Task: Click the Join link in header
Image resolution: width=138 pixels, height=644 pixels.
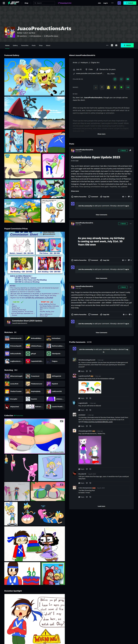Action: [x=99, y=3]
